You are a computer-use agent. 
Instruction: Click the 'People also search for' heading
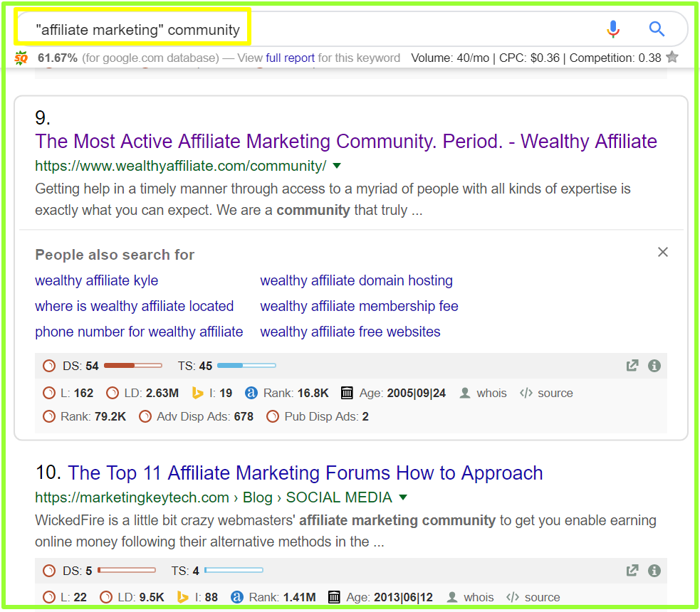pos(115,255)
